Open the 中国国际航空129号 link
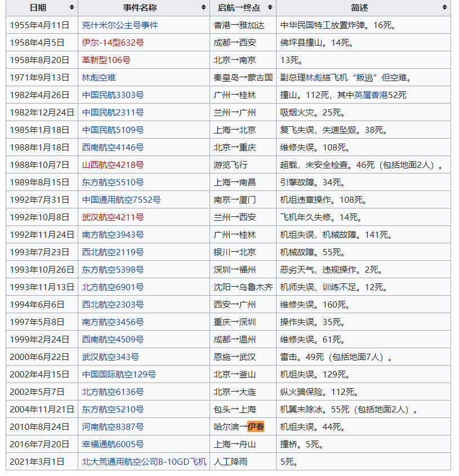 coord(119,374)
